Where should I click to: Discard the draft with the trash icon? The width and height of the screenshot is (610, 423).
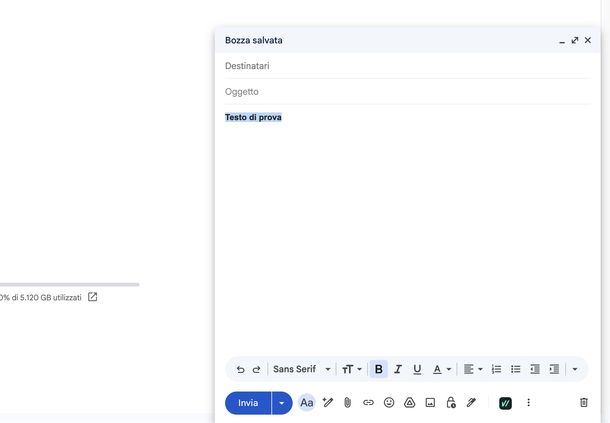click(584, 402)
